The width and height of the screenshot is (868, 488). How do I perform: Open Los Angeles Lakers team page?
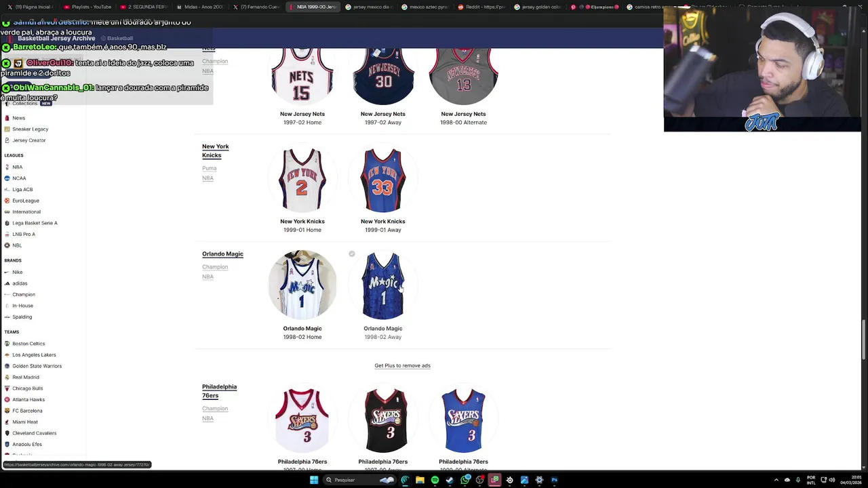(30, 354)
